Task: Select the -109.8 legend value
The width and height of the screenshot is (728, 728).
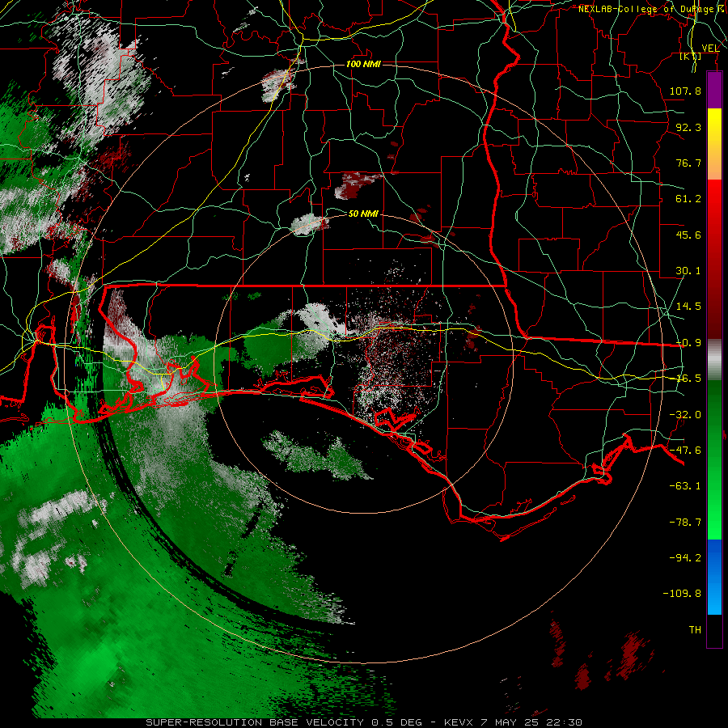Action: [682, 594]
